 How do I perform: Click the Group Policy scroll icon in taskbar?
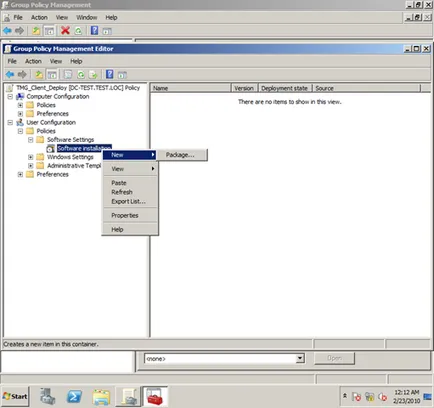pos(128,396)
